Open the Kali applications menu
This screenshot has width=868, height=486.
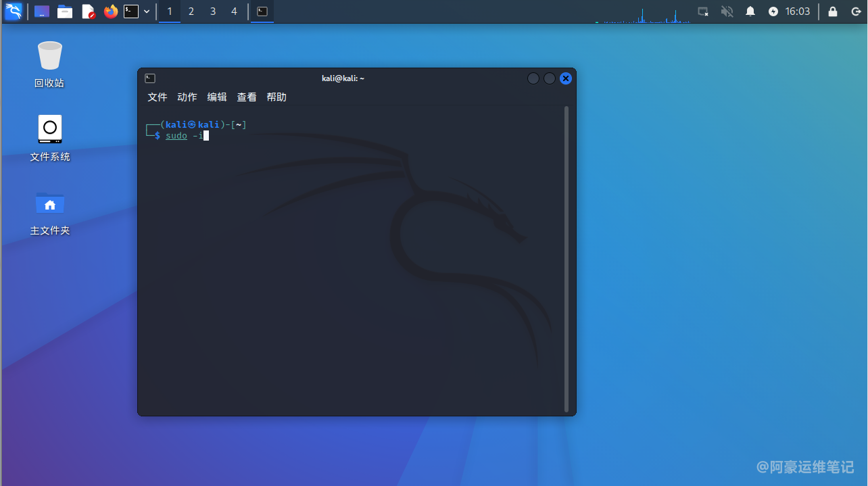[x=14, y=11]
